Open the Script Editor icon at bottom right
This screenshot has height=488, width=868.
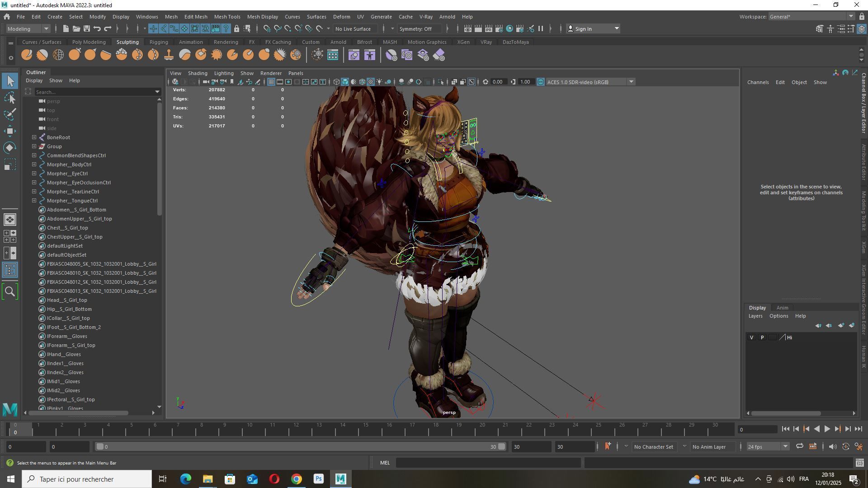(x=859, y=463)
